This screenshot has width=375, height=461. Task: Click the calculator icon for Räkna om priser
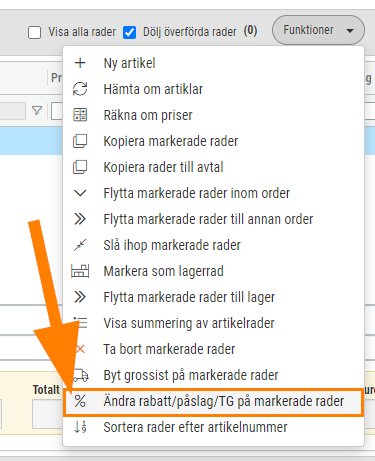[x=80, y=115]
